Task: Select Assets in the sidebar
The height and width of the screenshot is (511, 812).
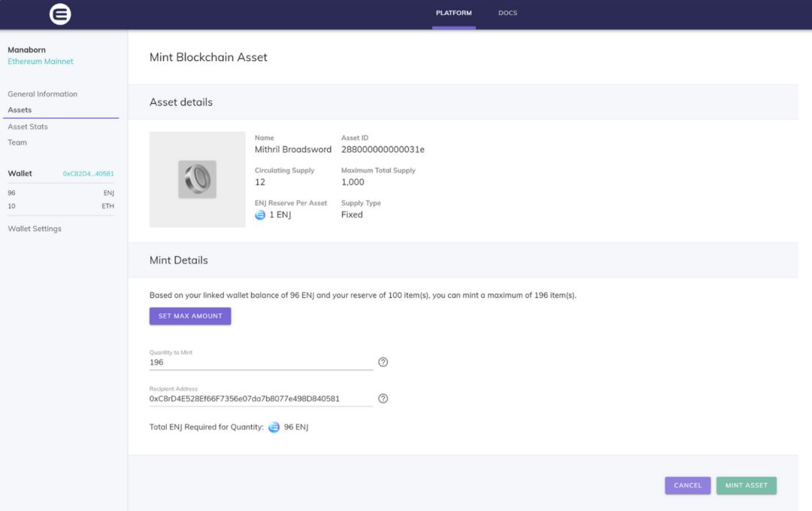Action: (20, 110)
